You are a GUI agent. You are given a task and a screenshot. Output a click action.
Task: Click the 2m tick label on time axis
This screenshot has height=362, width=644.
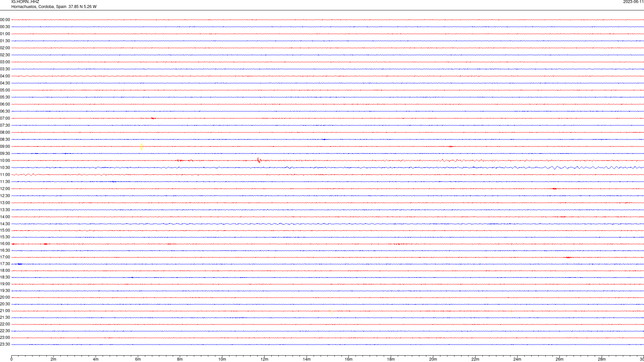pos(54,359)
